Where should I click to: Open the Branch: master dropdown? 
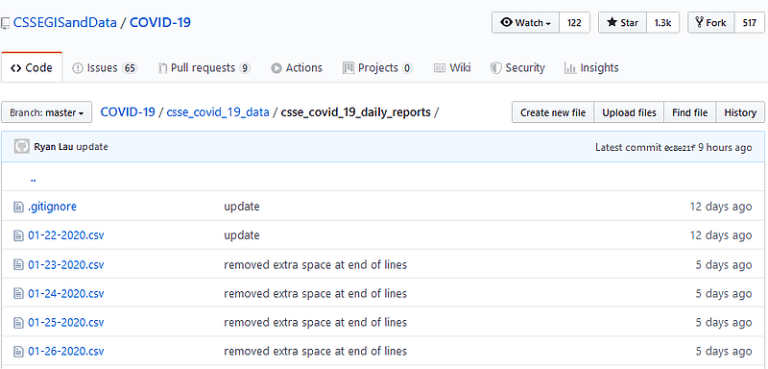47,113
